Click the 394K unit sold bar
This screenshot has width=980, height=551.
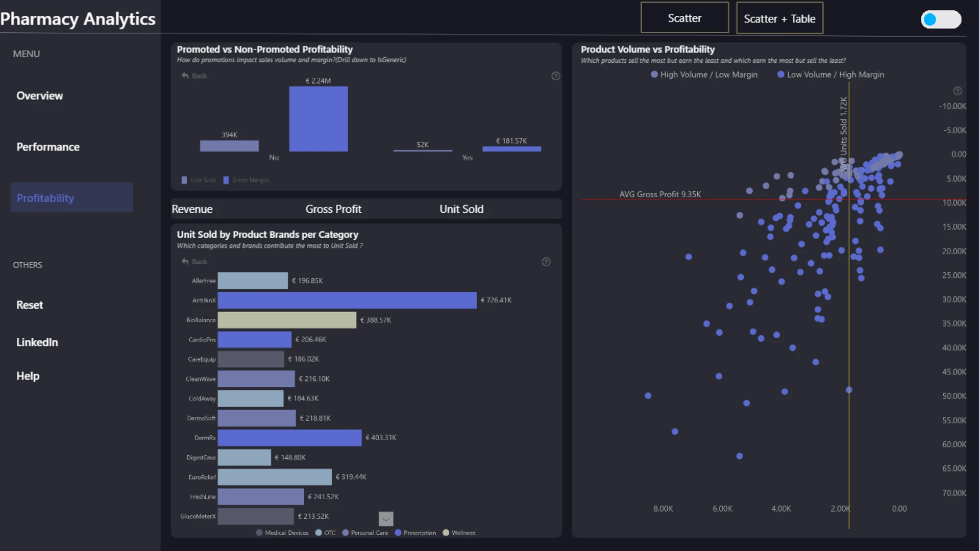229,146
